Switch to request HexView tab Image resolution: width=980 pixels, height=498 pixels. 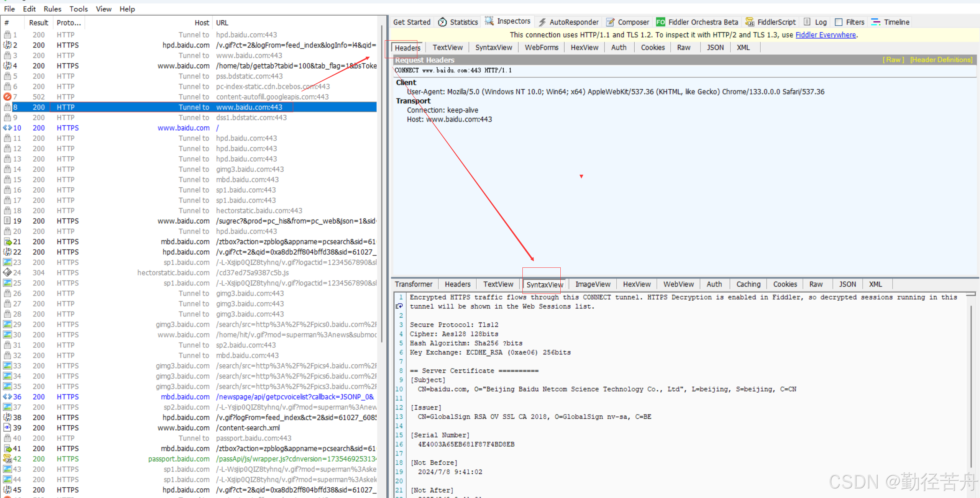click(x=584, y=48)
